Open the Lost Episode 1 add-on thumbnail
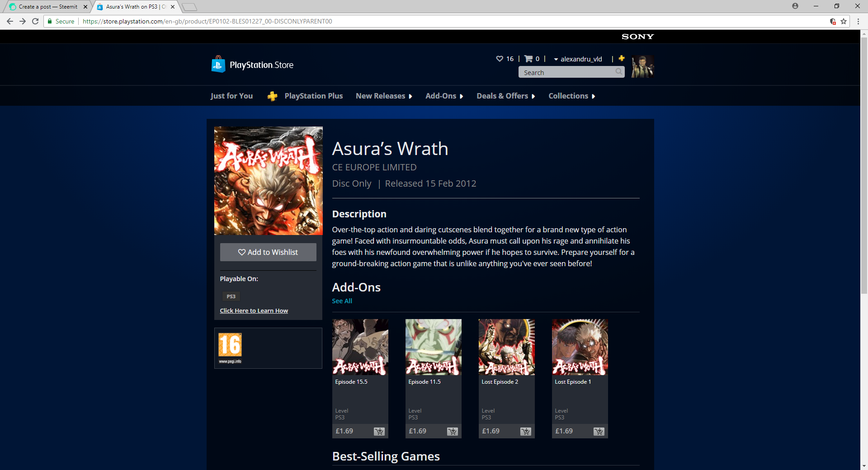The image size is (868, 470). point(580,347)
